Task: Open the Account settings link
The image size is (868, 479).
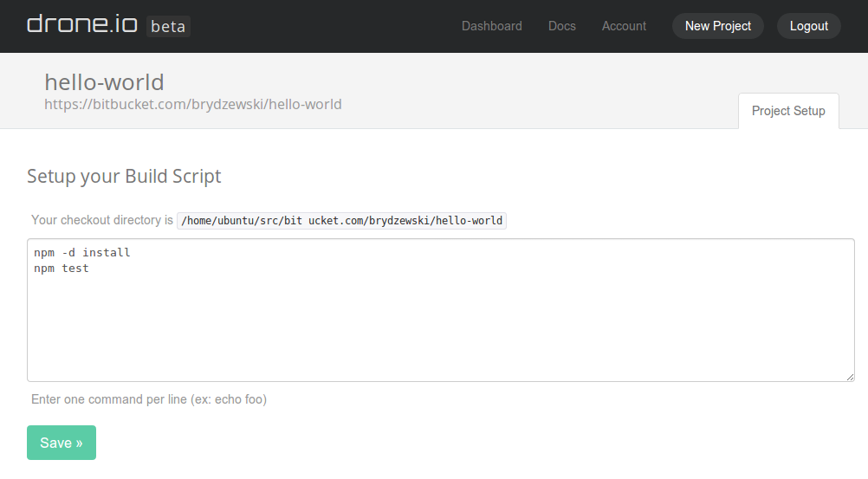Action: point(624,26)
